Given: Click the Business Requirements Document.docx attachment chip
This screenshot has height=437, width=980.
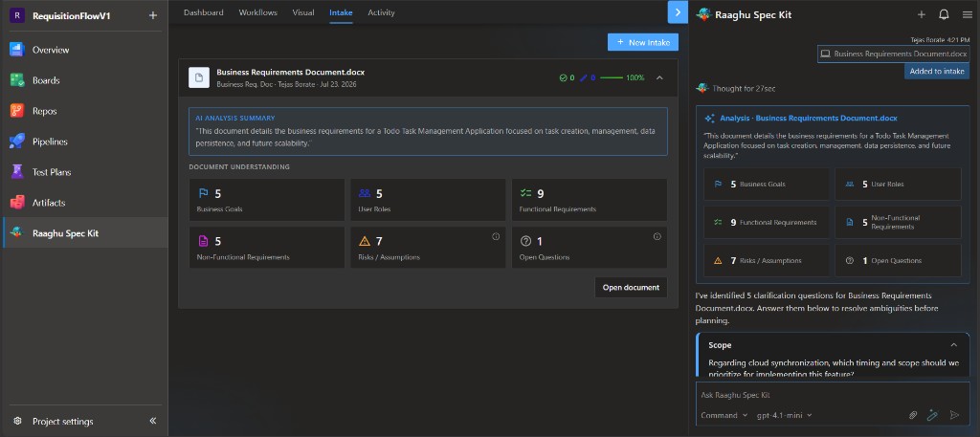Looking at the screenshot, I should pos(893,55).
